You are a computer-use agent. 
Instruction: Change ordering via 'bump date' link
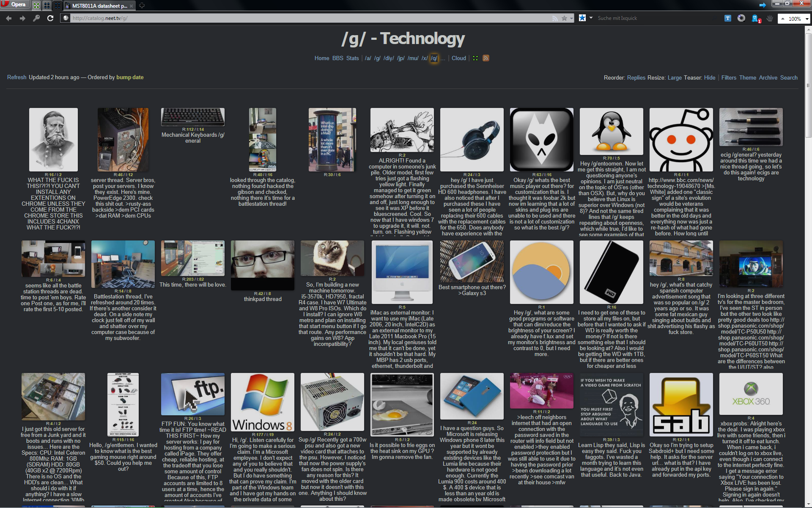(x=130, y=77)
